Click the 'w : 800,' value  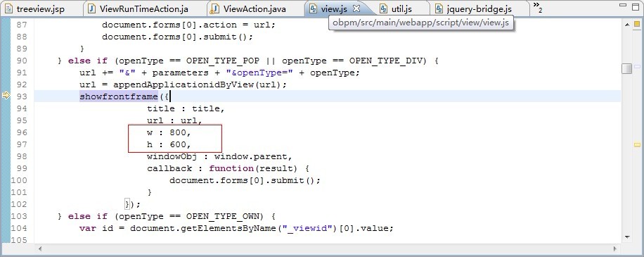pyautogui.click(x=169, y=132)
